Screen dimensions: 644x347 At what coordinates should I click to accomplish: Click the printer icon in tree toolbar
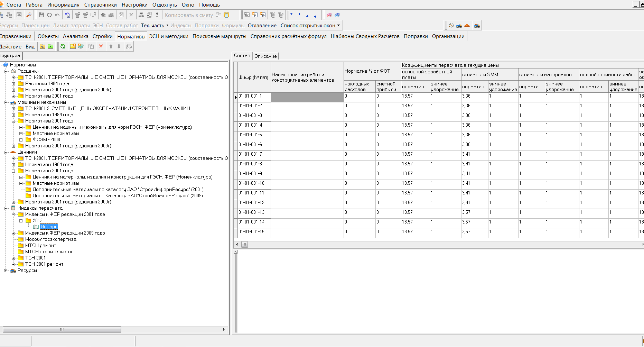(x=129, y=46)
